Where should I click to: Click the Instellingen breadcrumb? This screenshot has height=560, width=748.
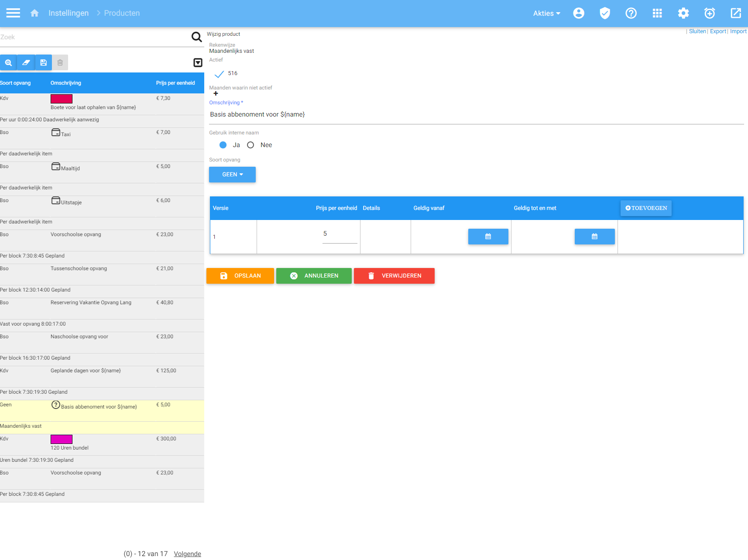click(69, 13)
